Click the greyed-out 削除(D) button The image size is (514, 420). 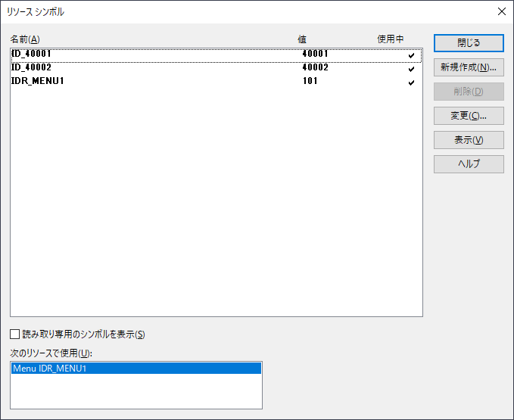pyautogui.click(x=468, y=92)
